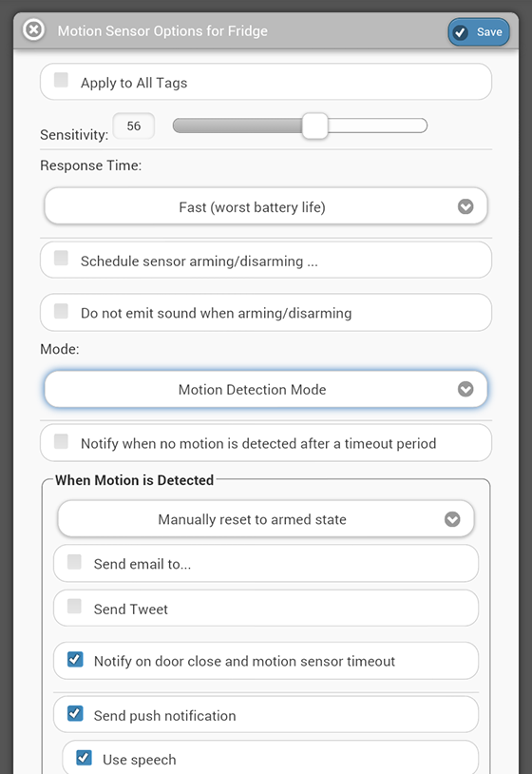The image size is (532, 774).
Task: Click the arrow icon on Mode dropdown
Action: click(465, 390)
